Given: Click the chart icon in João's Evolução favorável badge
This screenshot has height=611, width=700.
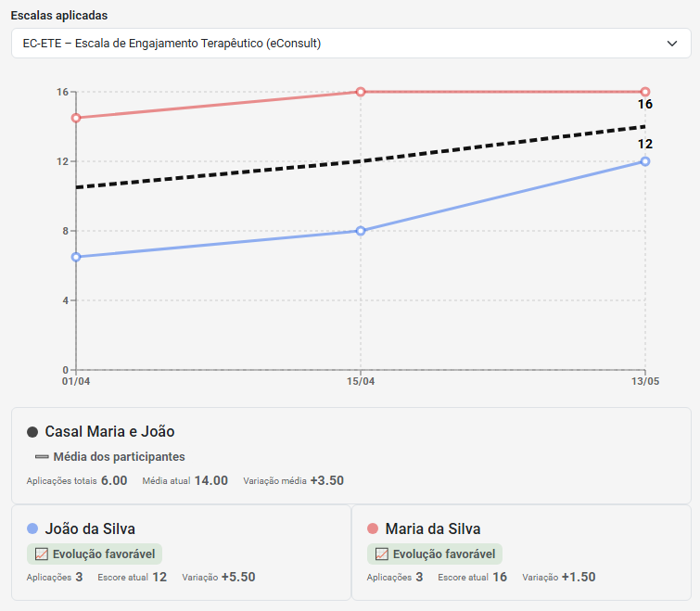Looking at the screenshot, I should coord(42,554).
